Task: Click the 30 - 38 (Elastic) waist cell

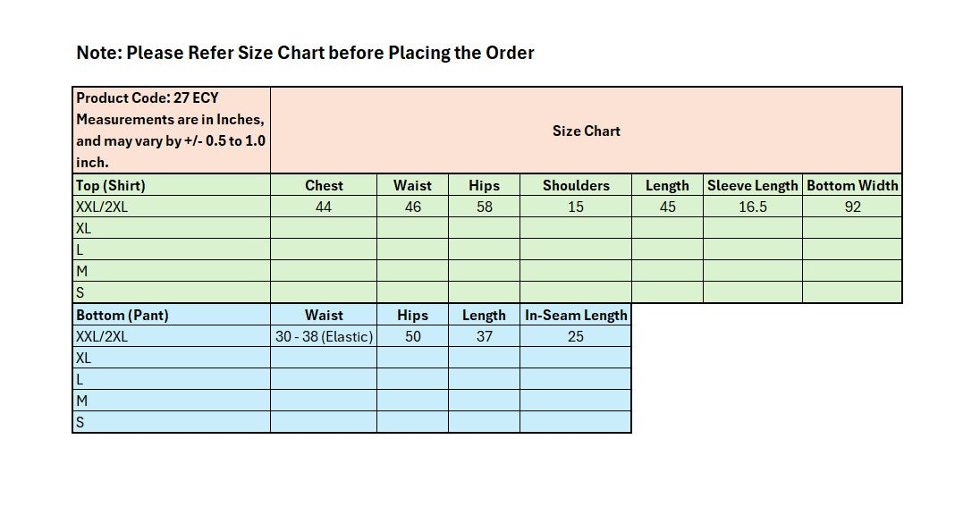Action: pos(324,336)
